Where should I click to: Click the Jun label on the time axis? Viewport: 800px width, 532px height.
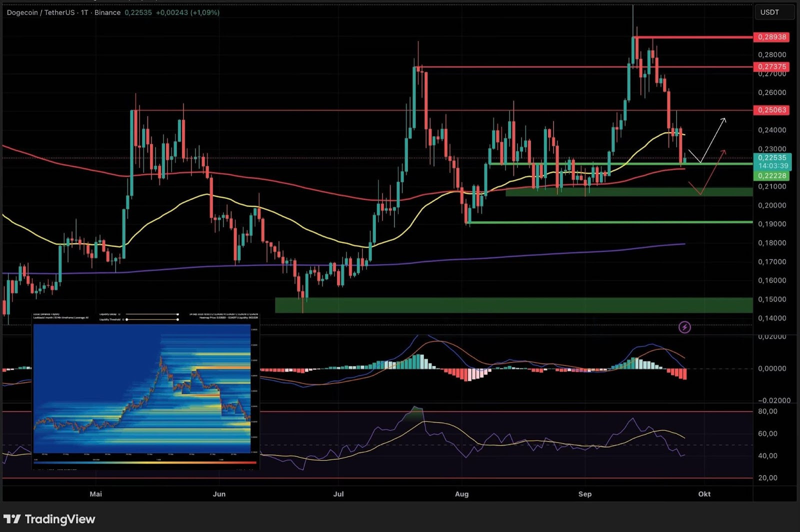pyautogui.click(x=219, y=494)
